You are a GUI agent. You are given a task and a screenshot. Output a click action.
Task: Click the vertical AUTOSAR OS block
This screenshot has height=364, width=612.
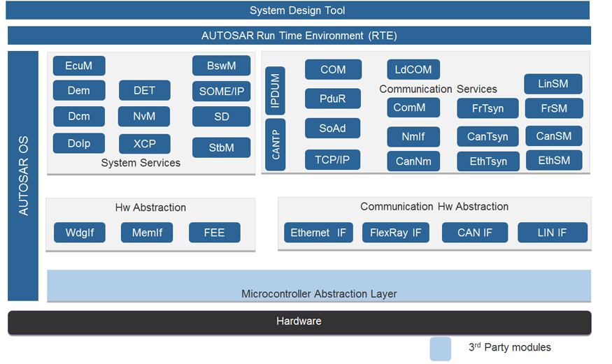[x=23, y=176]
